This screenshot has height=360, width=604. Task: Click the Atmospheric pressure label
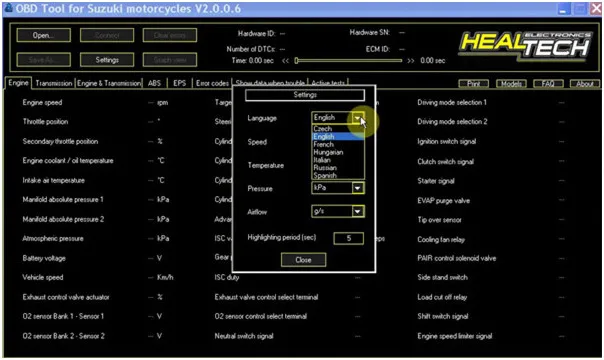(53, 238)
